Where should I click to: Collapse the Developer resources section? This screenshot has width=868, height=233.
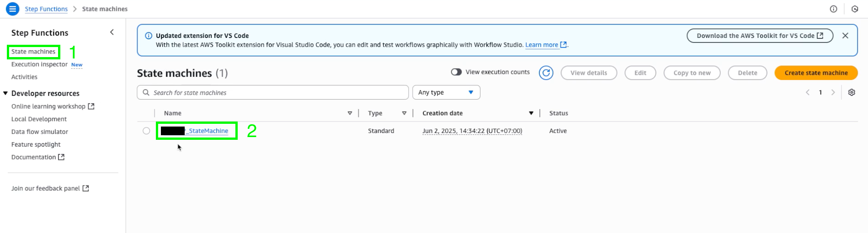pos(5,93)
